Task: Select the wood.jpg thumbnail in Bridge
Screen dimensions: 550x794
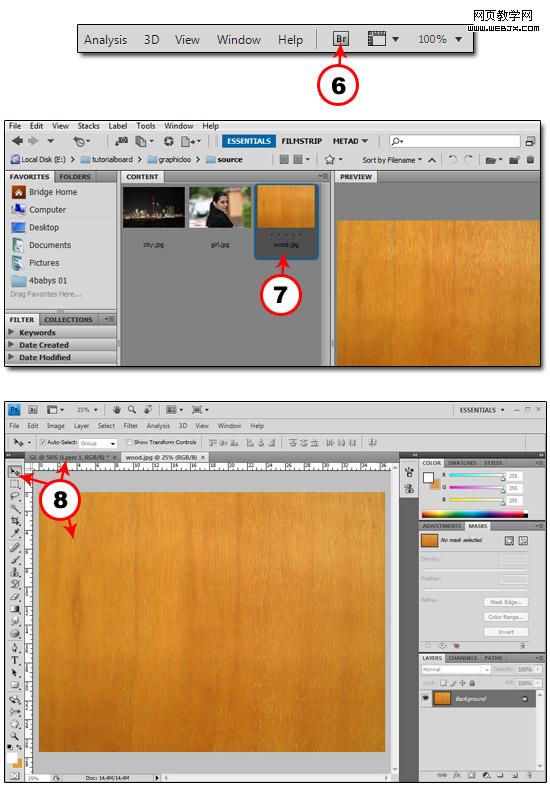Action: coord(286,207)
